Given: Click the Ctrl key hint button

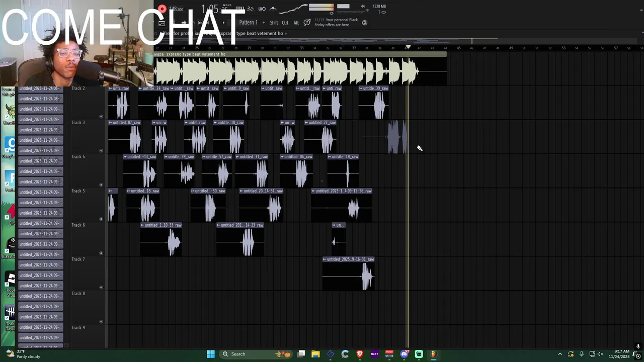Looking at the screenshot, I should pos(285,23).
